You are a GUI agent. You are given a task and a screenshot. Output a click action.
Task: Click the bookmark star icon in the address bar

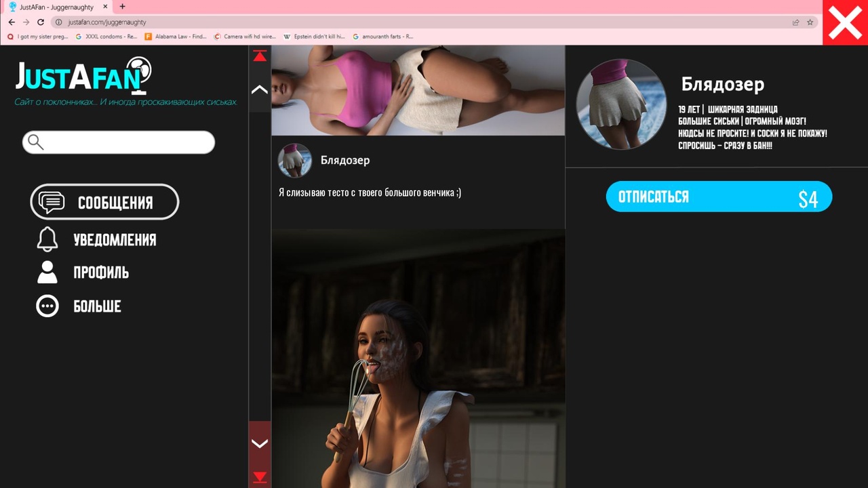pos(810,22)
